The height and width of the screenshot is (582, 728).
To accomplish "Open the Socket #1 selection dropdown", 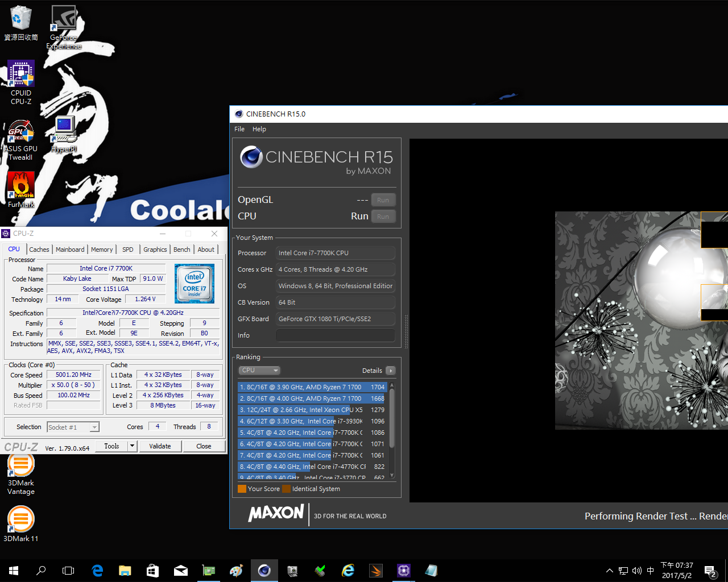I will pyautogui.click(x=73, y=427).
